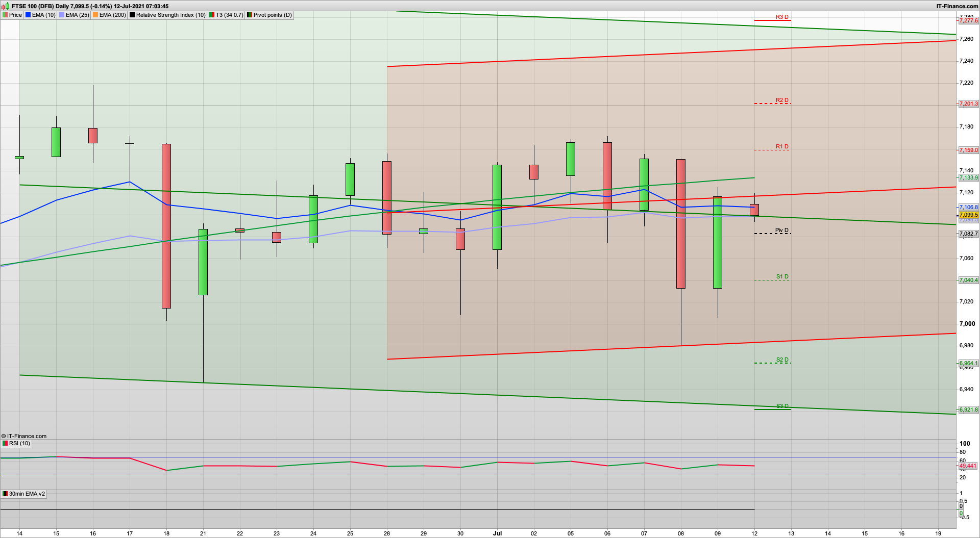Image resolution: width=980 pixels, height=538 pixels.
Task: Toggle the T3 (34 0.7) indicator
Action: [x=211, y=15]
